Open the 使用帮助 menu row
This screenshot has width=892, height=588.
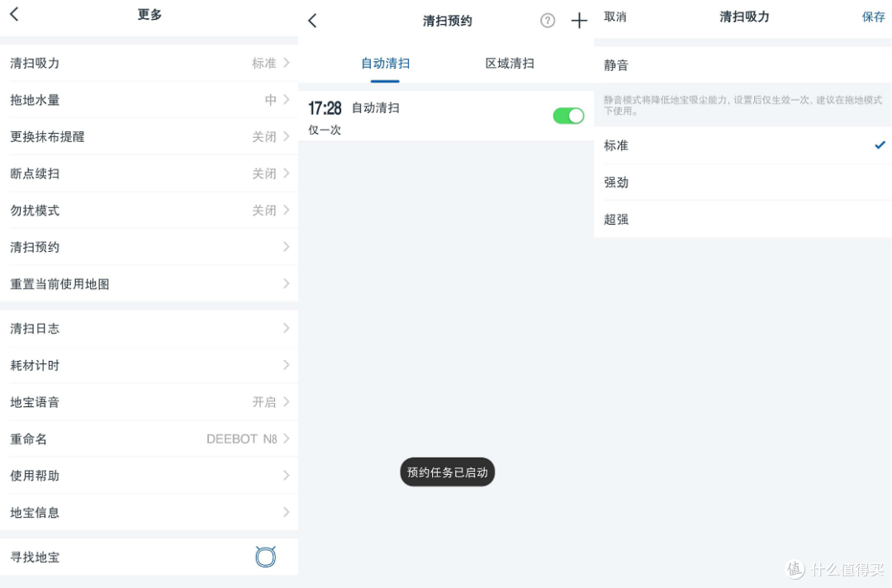[149, 476]
